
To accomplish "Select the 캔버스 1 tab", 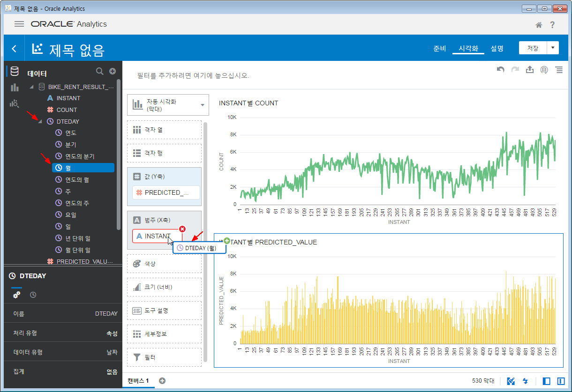I will [138, 381].
